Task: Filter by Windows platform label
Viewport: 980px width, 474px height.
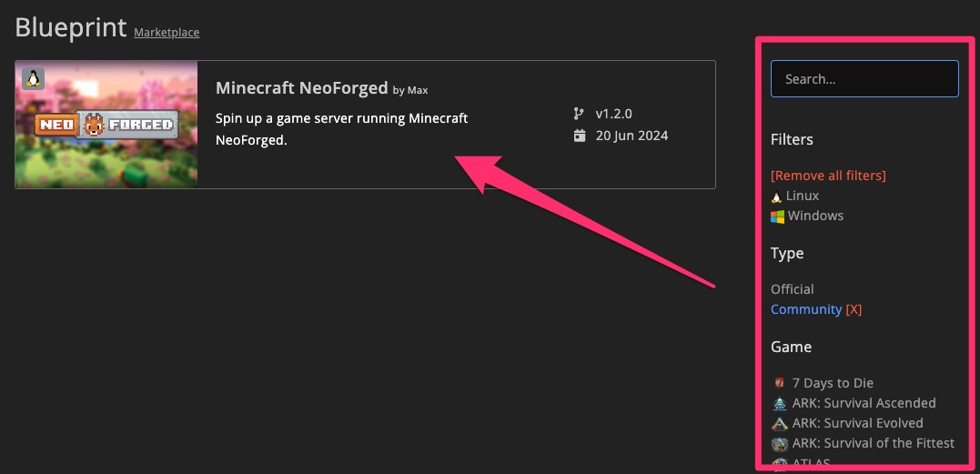Action: tap(815, 216)
